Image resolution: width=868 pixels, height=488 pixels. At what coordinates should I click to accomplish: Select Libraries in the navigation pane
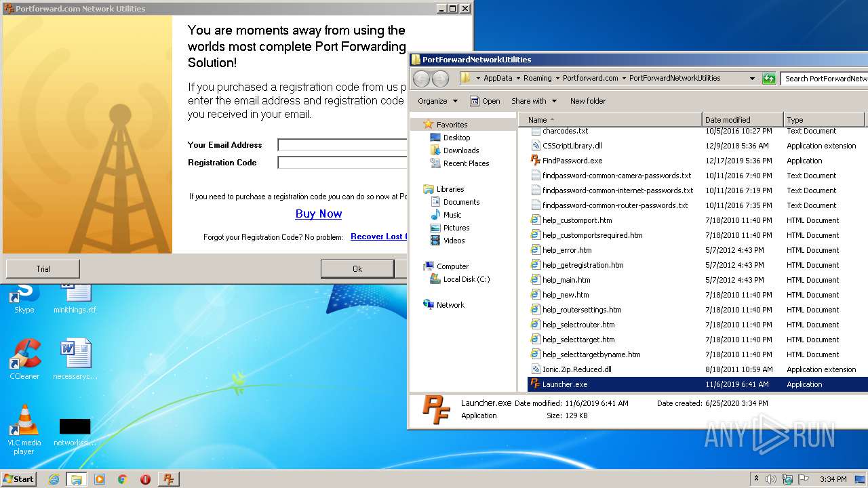(450, 189)
